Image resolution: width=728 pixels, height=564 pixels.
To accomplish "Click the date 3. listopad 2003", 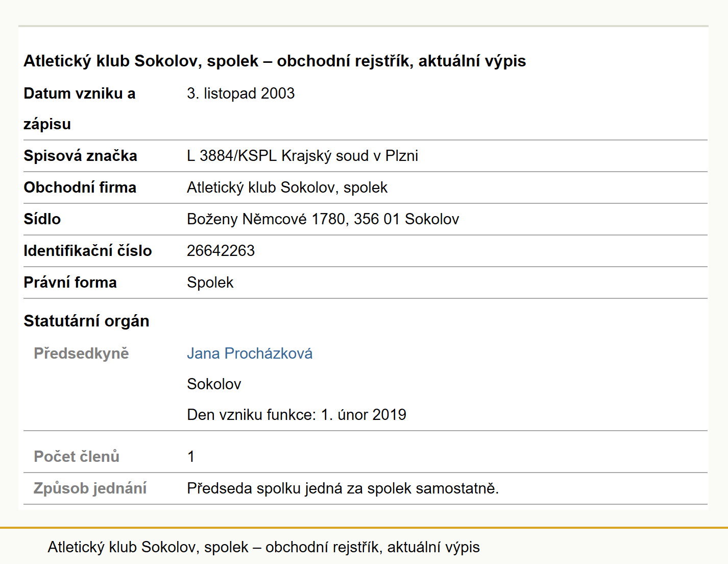I will tap(240, 93).
